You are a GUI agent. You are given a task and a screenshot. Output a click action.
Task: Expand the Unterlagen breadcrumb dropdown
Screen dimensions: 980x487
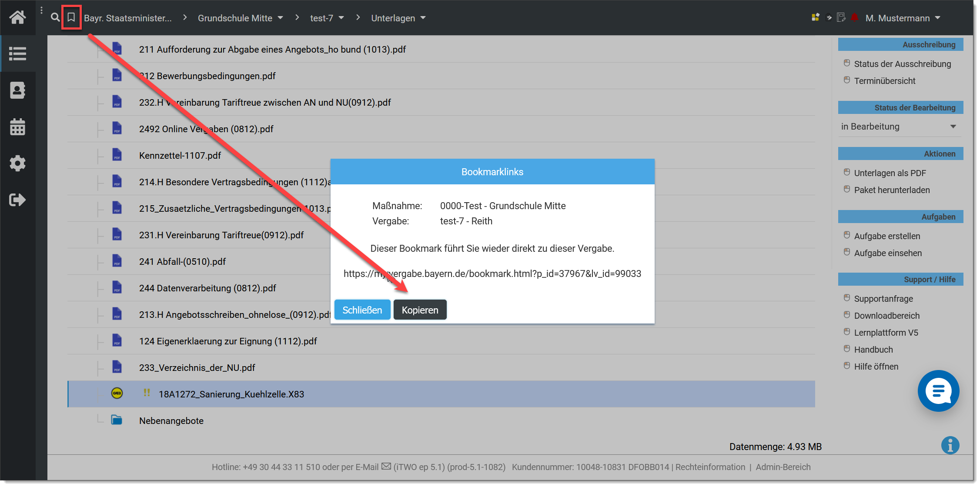(423, 18)
